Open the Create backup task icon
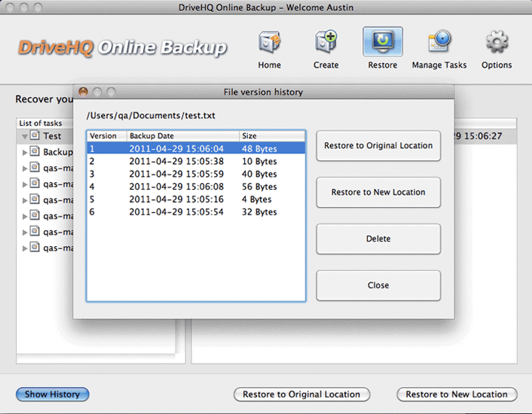Viewport: 532px width, 414px height. (326, 44)
